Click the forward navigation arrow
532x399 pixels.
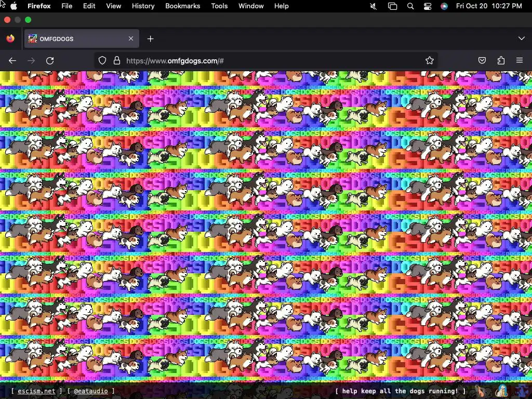(31, 61)
